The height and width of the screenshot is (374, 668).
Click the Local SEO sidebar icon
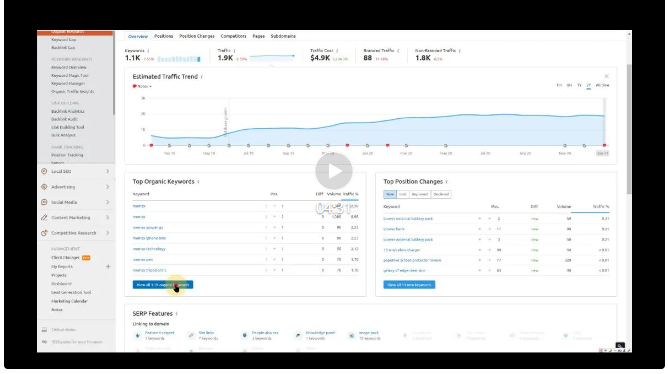(44, 171)
